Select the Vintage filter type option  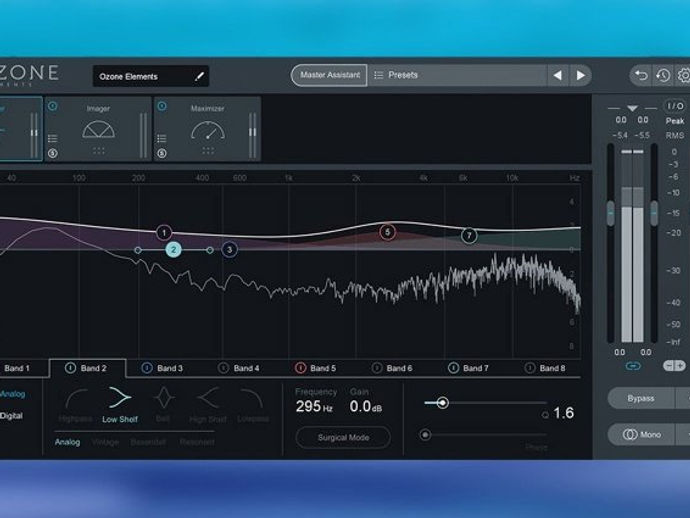click(x=106, y=442)
